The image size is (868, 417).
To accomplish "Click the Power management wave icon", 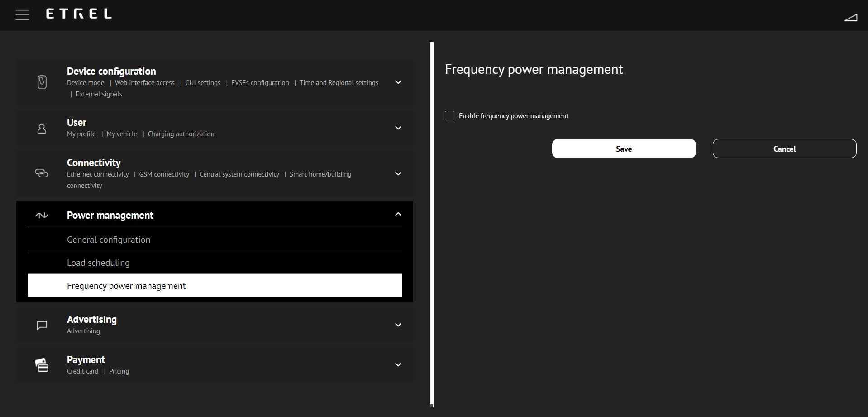I will [x=42, y=215].
